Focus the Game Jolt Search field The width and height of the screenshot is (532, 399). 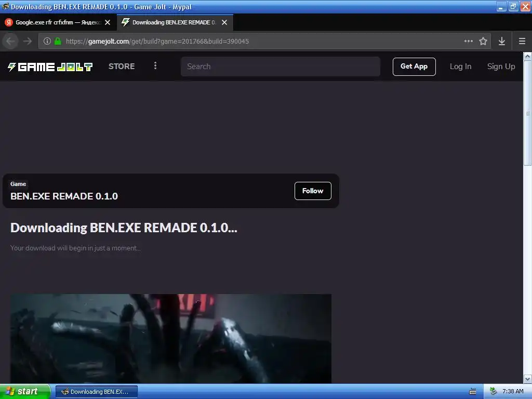point(280,66)
